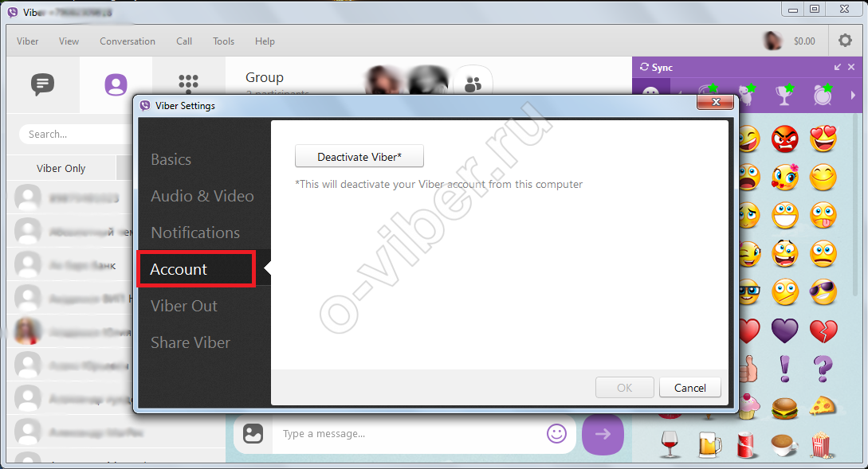
Task: Click Cancel in Viber Settings
Action: 689,388
